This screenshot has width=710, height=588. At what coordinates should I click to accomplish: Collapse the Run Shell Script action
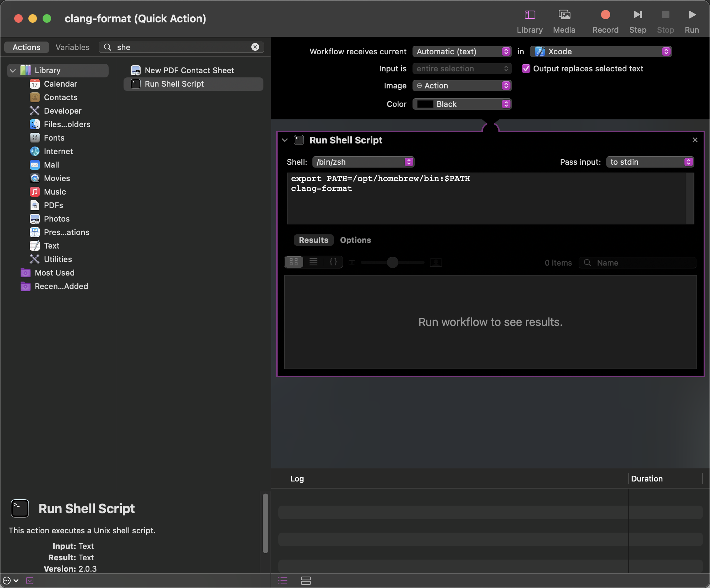click(285, 140)
